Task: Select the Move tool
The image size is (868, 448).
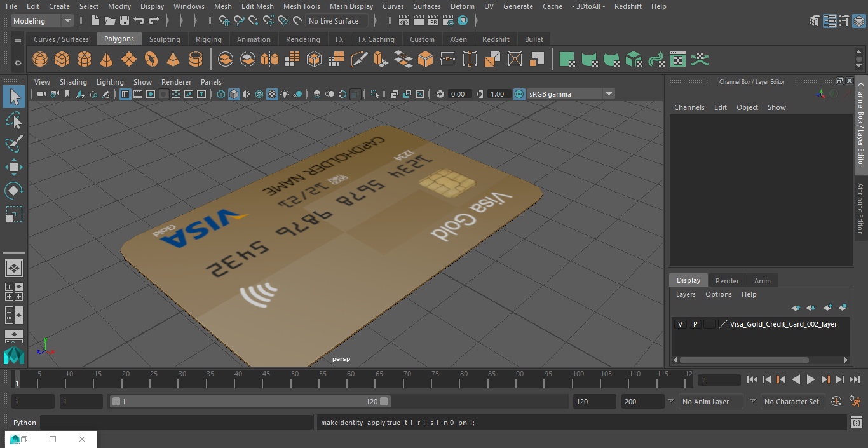Action: point(14,167)
